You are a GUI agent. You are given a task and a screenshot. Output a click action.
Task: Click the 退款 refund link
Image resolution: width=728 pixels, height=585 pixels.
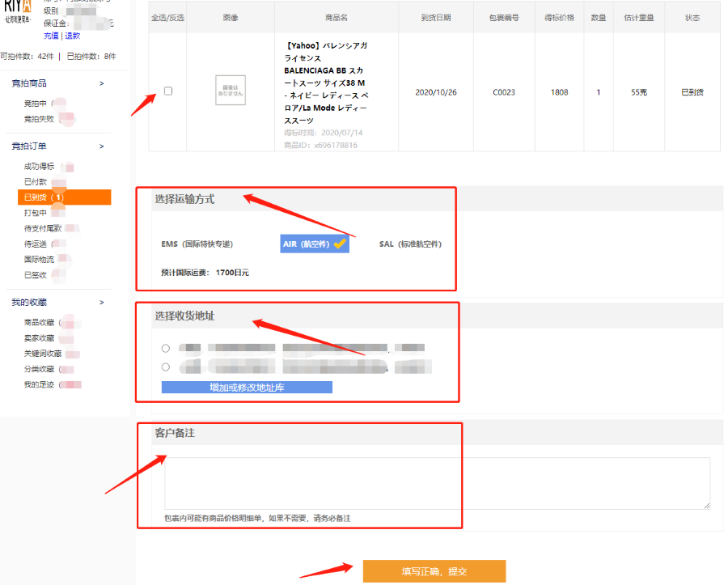(73, 36)
